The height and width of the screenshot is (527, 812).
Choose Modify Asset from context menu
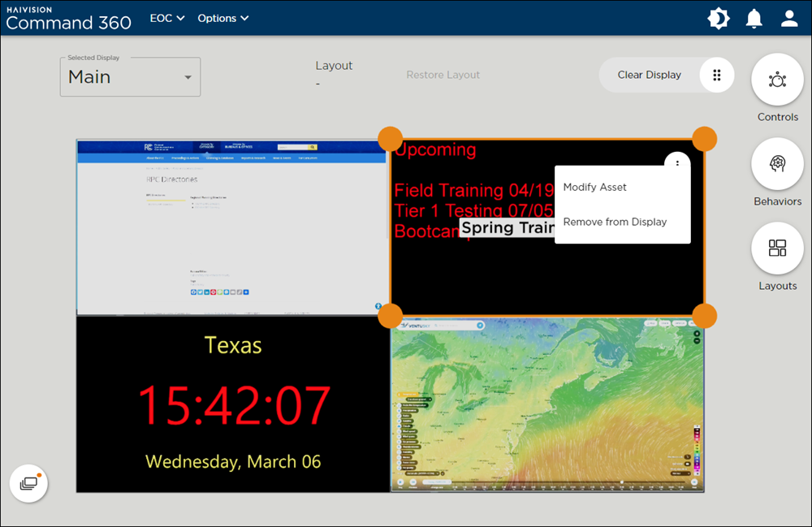[x=595, y=187]
